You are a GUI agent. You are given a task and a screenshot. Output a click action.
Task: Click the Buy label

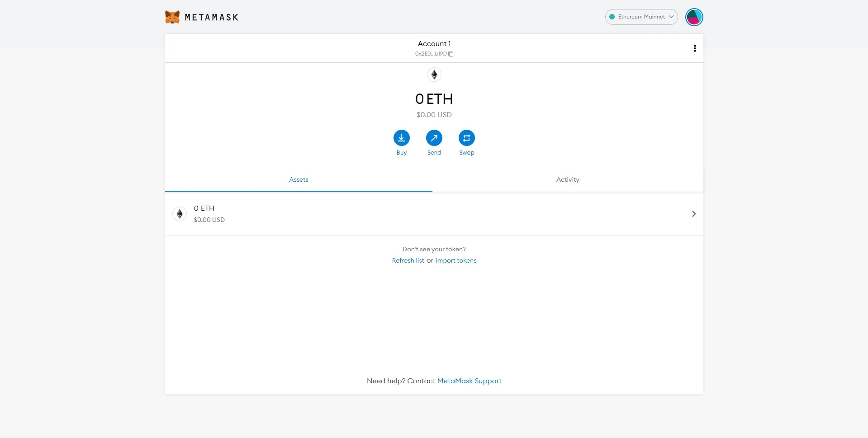(402, 153)
